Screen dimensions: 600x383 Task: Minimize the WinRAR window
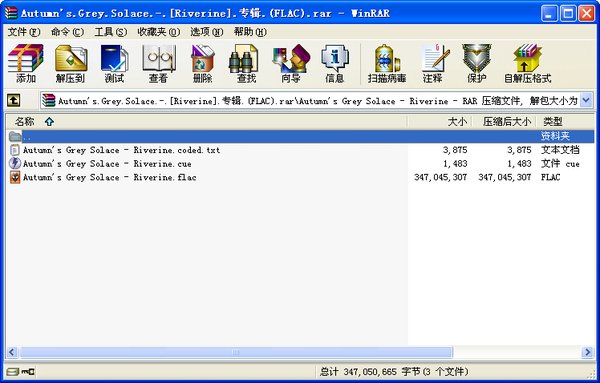549,13
